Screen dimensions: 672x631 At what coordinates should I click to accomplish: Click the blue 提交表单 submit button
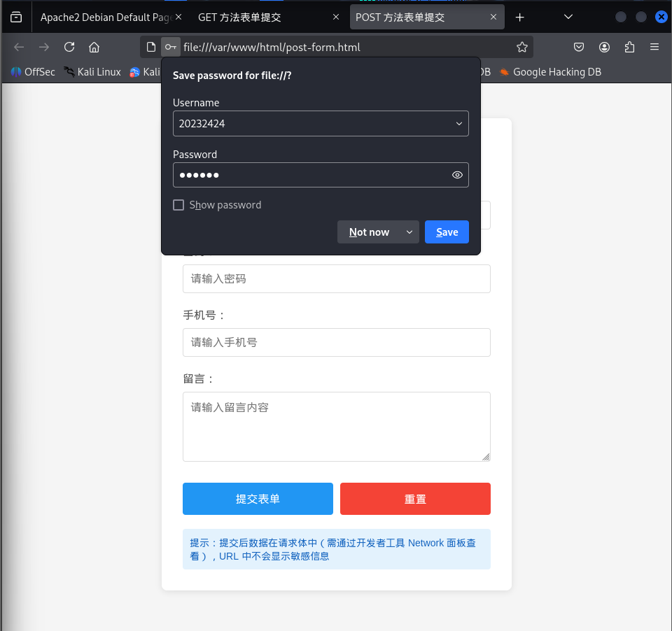pyautogui.click(x=258, y=498)
